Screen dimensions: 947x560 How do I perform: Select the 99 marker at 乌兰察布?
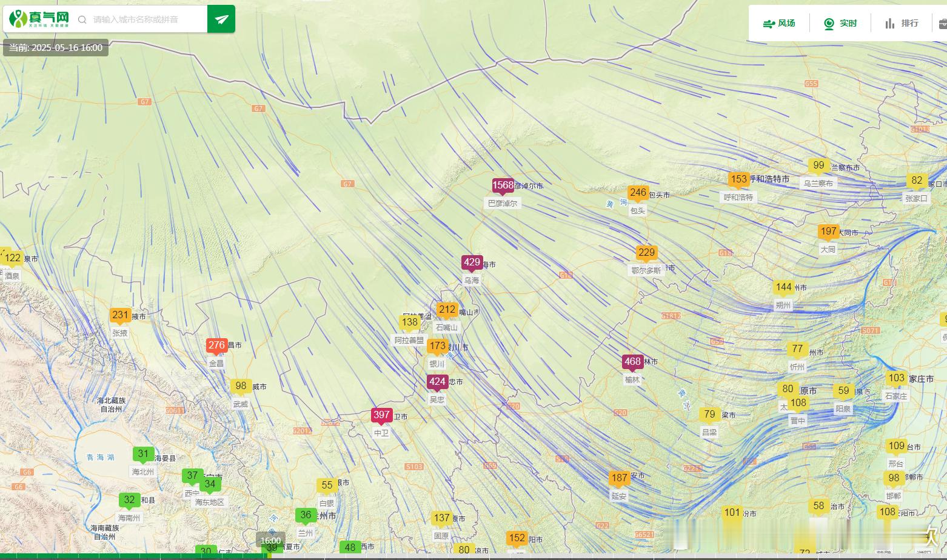pyautogui.click(x=818, y=165)
